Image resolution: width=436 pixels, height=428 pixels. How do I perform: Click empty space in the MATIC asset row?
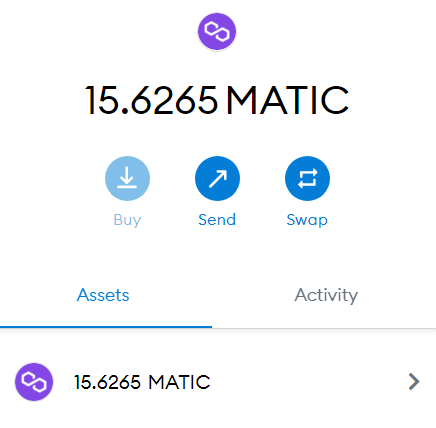coord(307,382)
